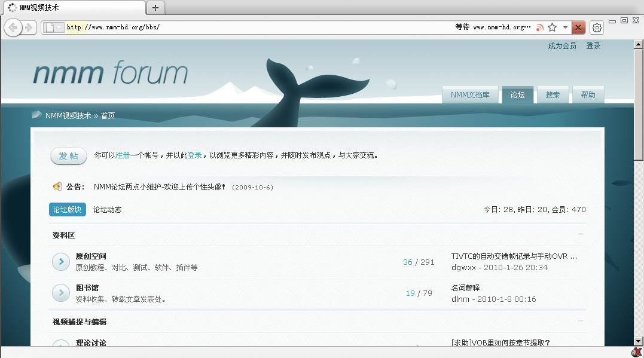Open the 理论讨论 forum title
The height and width of the screenshot is (358, 644).
point(91,342)
